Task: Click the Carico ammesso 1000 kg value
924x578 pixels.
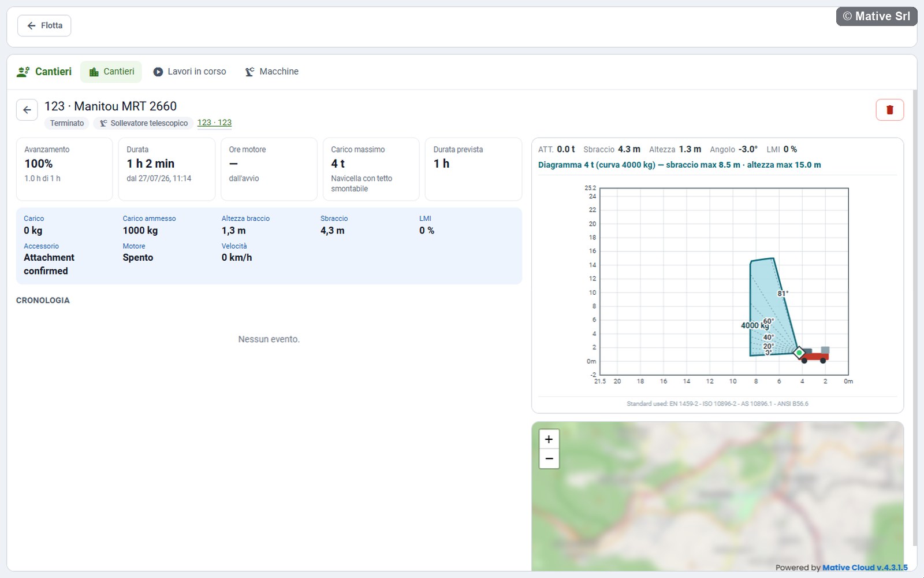Action: pyautogui.click(x=140, y=231)
